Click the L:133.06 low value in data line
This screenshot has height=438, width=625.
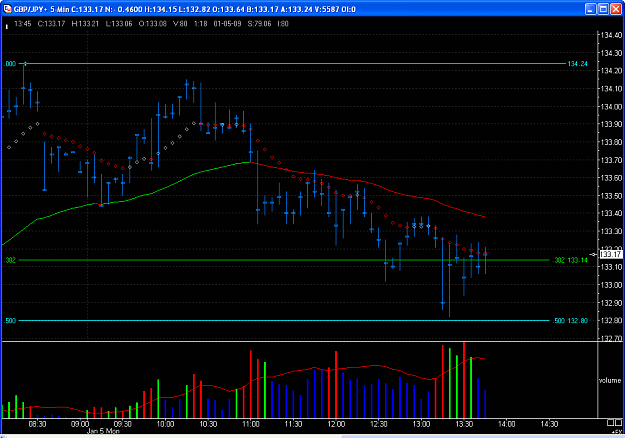pyautogui.click(x=119, y=24)
